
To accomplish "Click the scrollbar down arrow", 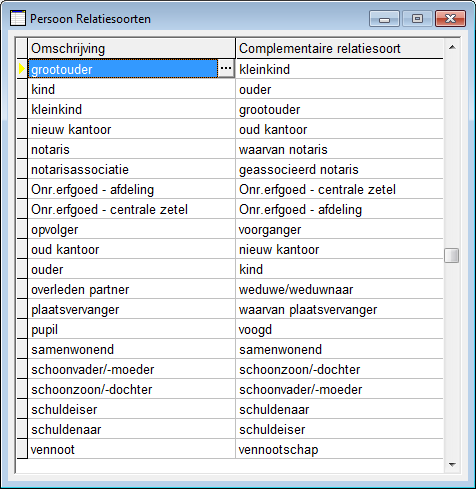I will tap(452, 464).
